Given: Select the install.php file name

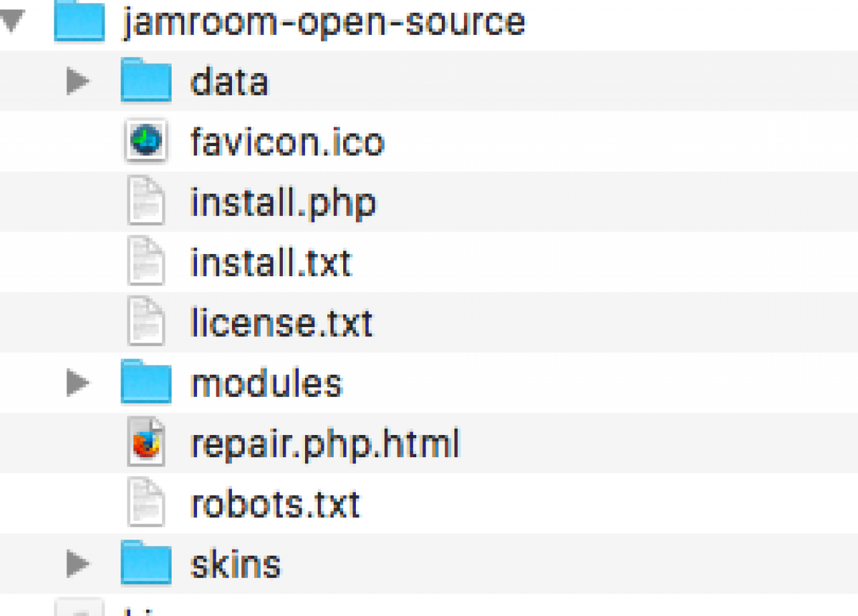Looking at the screenshot, I should [283, 202].
